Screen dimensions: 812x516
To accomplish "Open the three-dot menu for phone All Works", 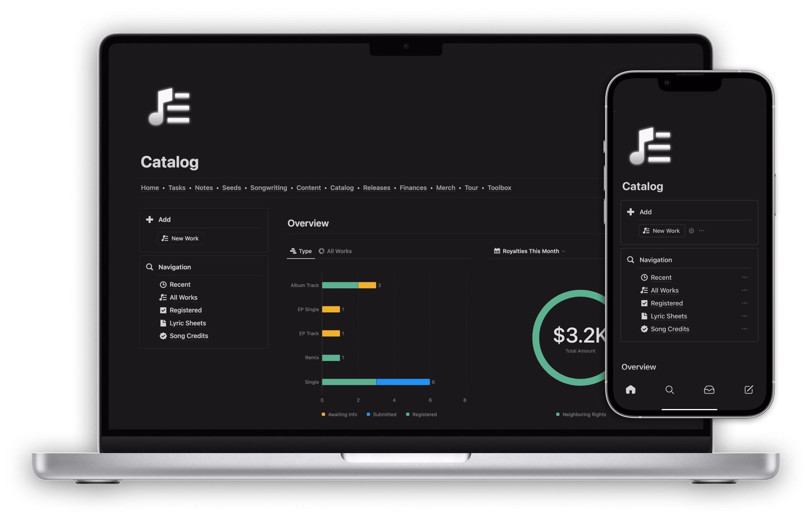I will (x=744, y=290).
